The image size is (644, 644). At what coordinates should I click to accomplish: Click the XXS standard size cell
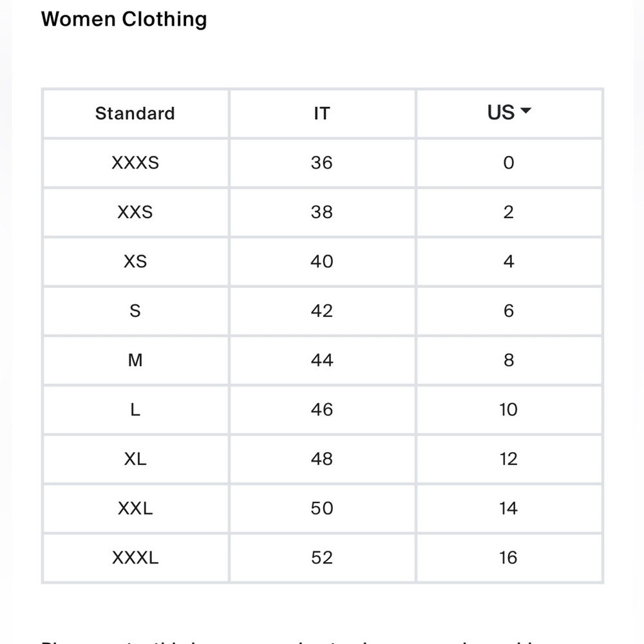pyautogui.click(x=135, y=213)
